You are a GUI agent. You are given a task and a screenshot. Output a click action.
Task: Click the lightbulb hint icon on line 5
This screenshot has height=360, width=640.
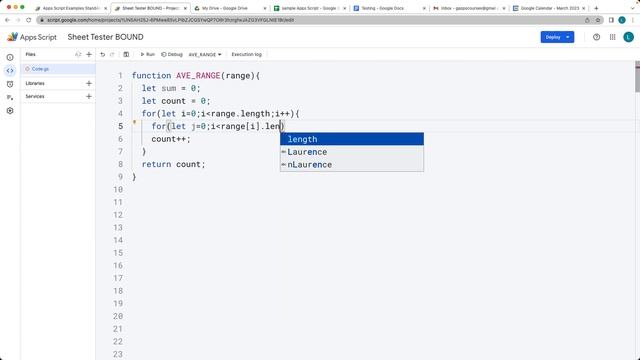pos(134,122)
